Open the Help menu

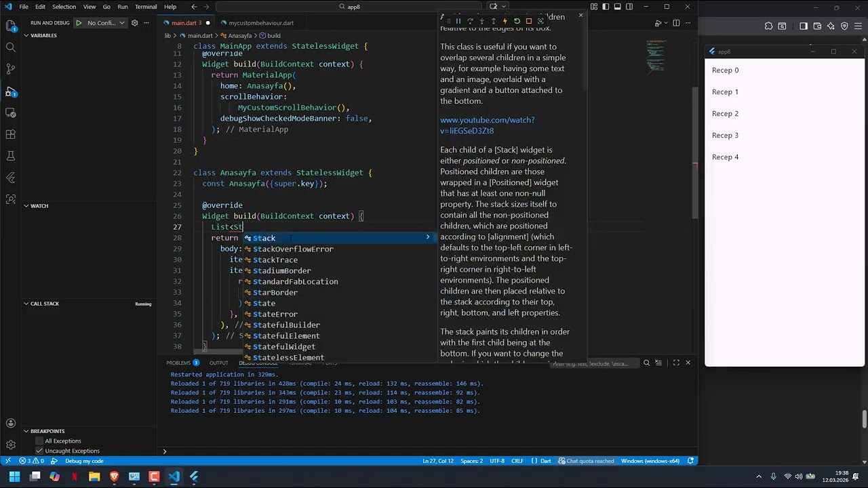(x=170, y=7)
